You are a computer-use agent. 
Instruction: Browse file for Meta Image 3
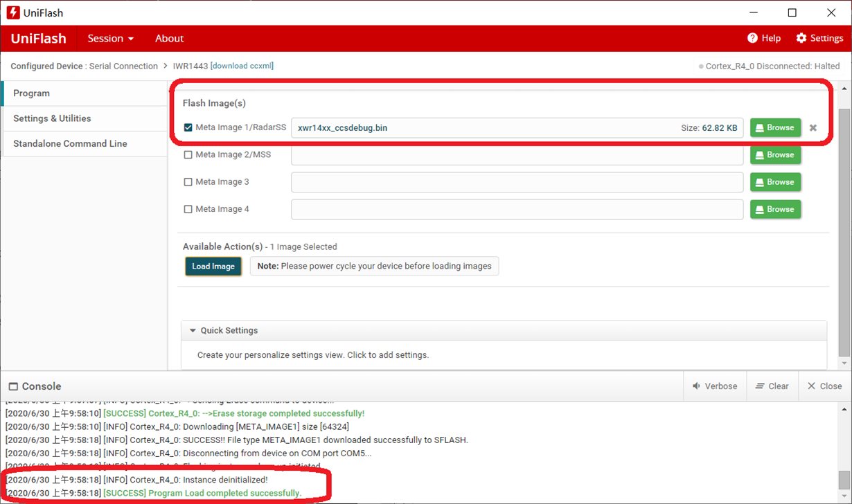tap(775, 181)
